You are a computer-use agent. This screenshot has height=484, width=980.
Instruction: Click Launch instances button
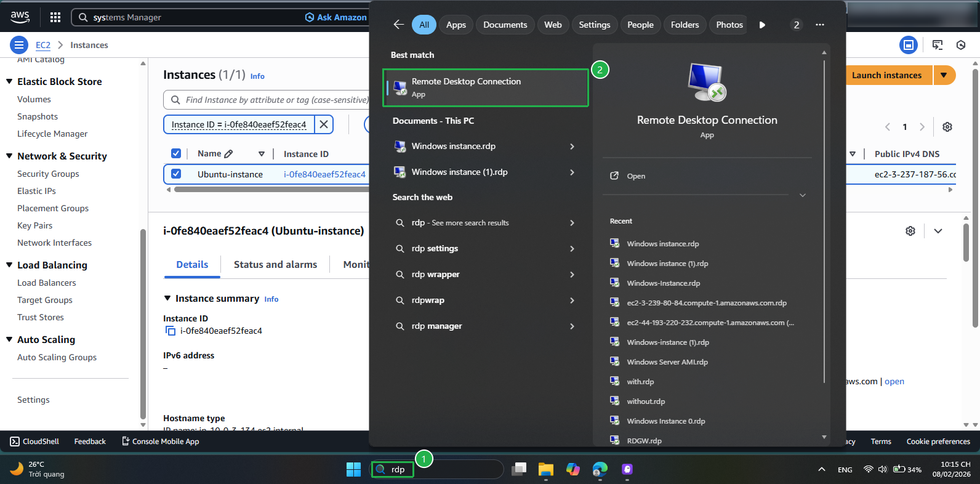[887, 75]
